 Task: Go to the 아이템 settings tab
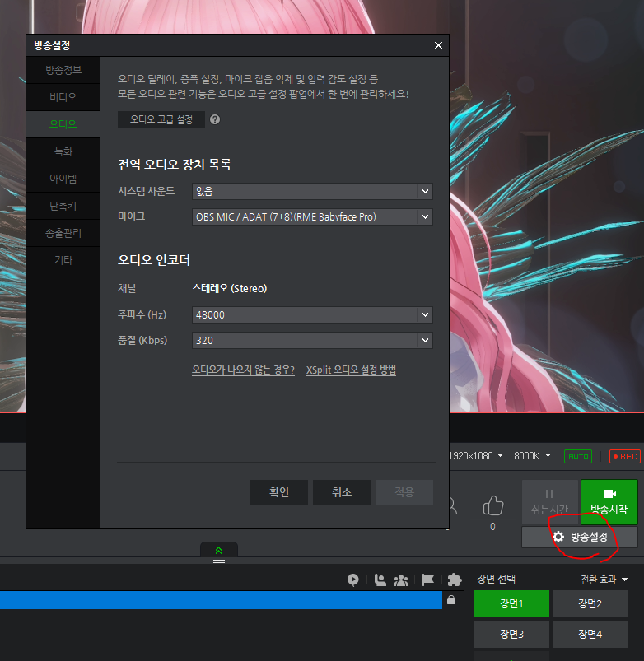point(63,179)
